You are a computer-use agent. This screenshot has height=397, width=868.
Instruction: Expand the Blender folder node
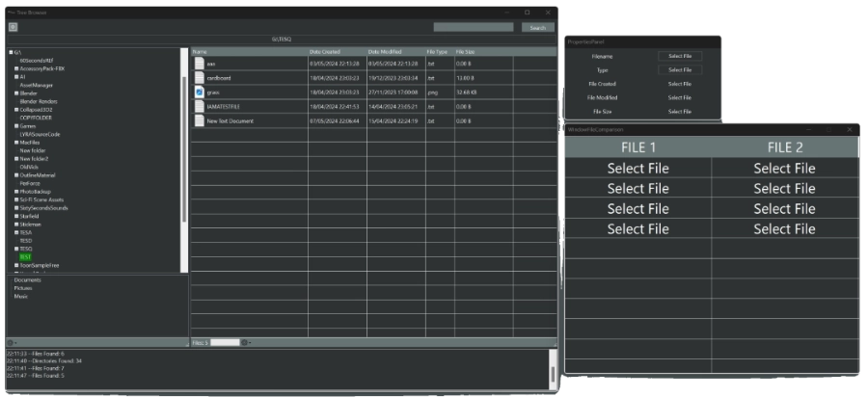click(x=16, y=93)
